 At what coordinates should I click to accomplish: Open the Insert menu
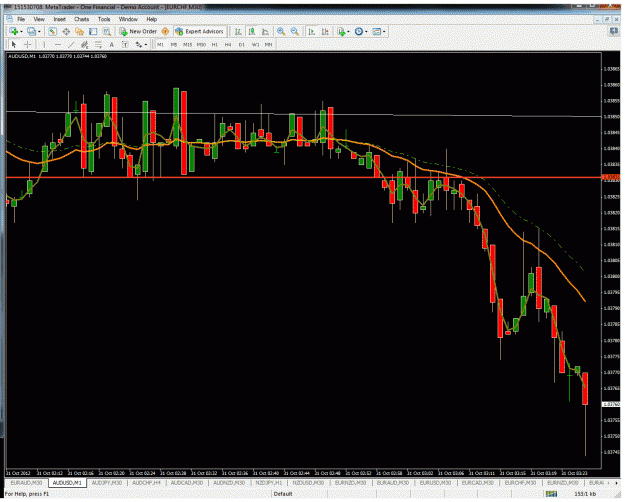point(60,19)
